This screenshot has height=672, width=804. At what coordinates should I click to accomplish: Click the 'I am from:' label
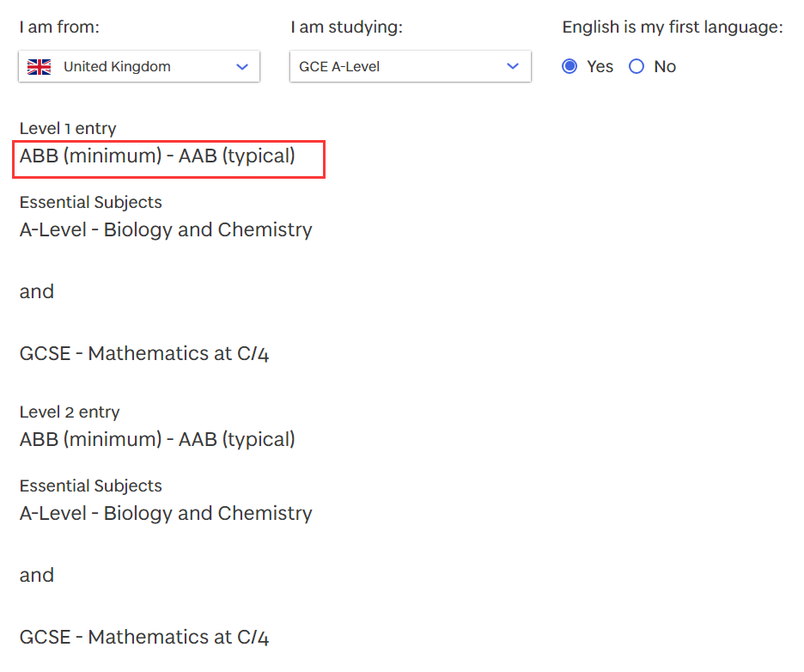pos(59,27)
